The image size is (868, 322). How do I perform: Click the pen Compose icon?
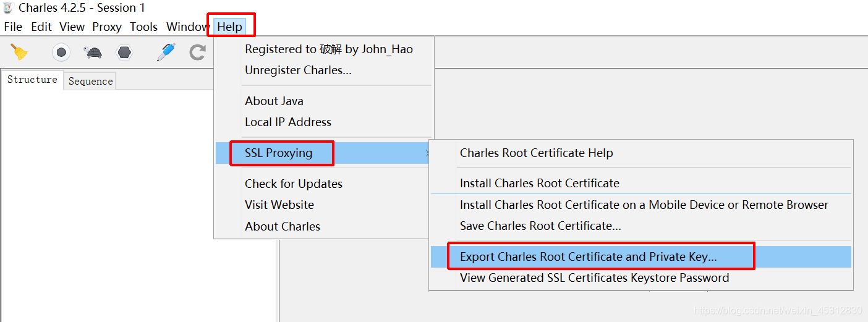point(165,52)
